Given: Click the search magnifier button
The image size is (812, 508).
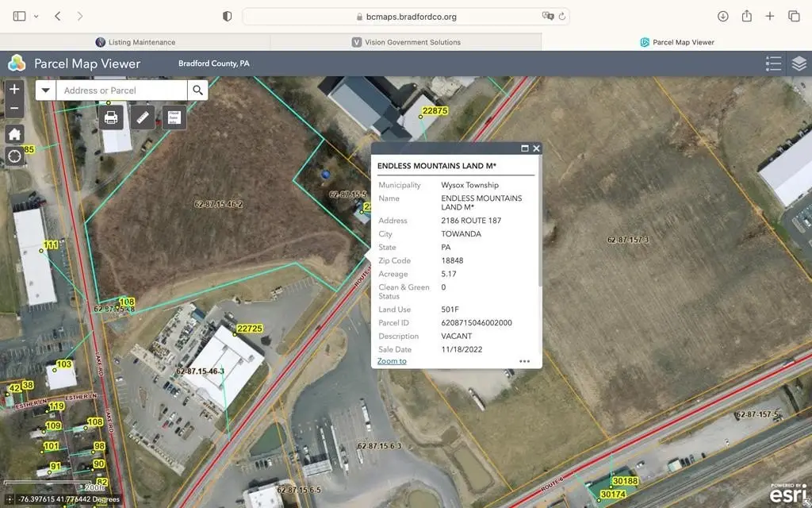Looking at the screenshot, I should 197,90.
